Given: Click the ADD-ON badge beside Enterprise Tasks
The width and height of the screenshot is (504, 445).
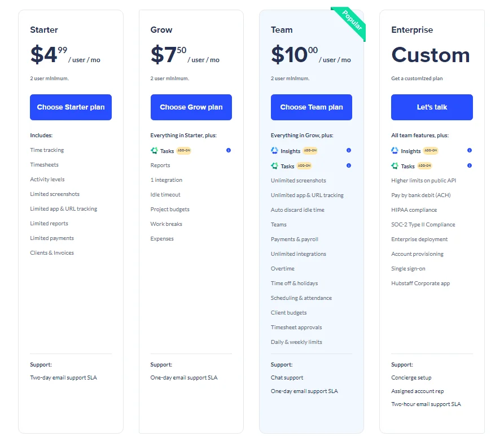Looking at the screenshot, I should (x=424, y=166).
